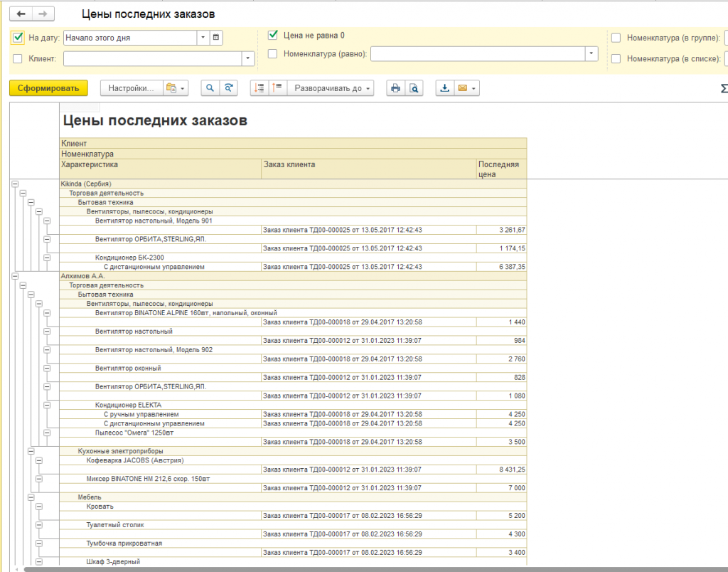Click the find (magnifier) icon in toolbar
The height and width of the screenshot is (572, 728).
click(x=210, y=88)
